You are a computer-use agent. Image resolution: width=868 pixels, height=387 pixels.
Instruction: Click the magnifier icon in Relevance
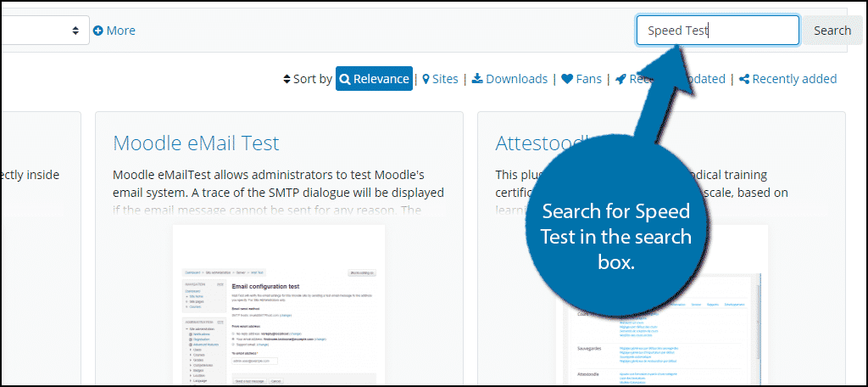pos(344,79)
